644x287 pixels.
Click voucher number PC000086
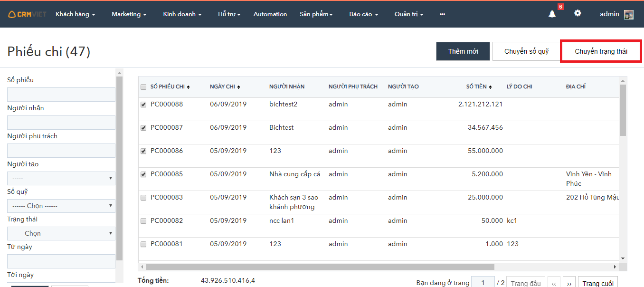(167, 151)
